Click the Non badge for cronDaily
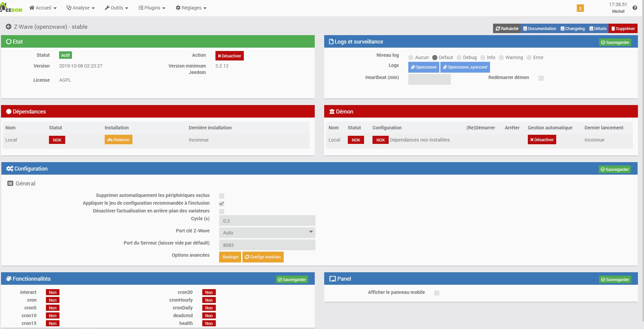The width and height of the screenshot is (644, 329). click(x=209, y=308)
